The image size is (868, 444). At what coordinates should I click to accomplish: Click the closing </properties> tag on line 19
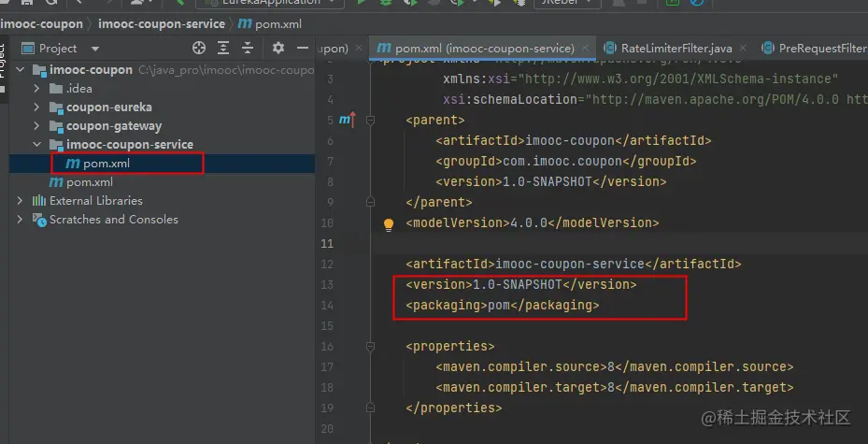(454, 408)
